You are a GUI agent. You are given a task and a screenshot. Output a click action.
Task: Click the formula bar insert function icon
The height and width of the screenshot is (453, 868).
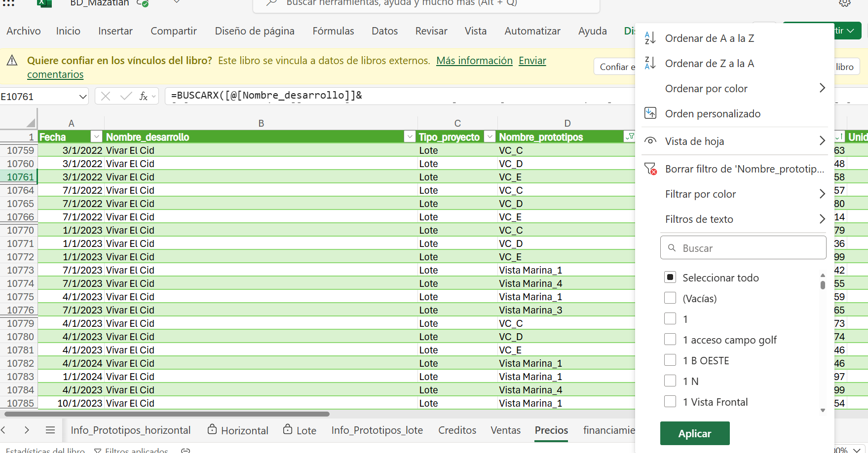coord(144,96)
